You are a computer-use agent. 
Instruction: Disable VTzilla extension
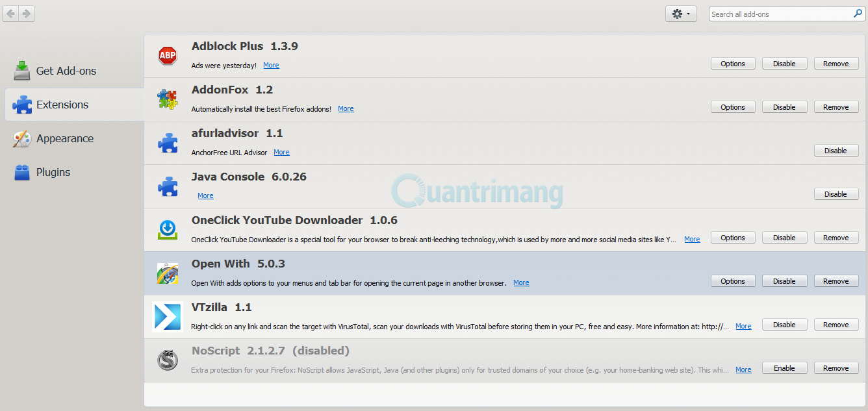[x=784, y=325]
